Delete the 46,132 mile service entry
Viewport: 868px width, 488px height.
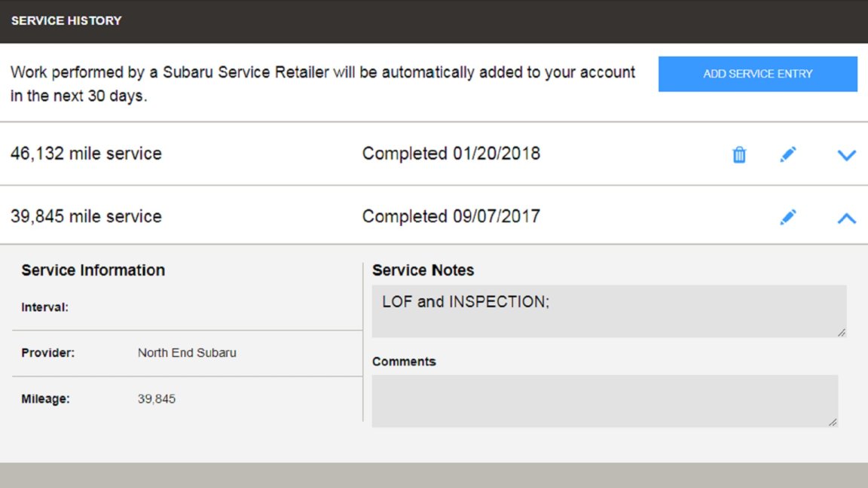(739, 154)
